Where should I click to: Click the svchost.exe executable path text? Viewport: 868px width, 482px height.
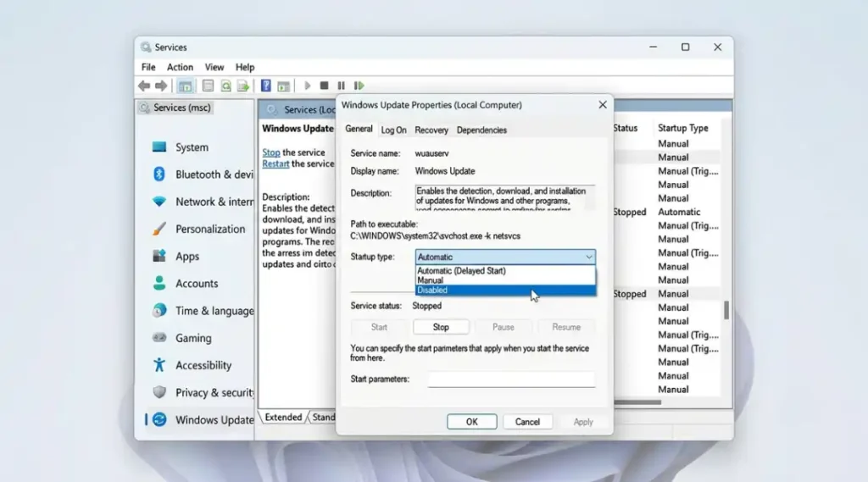click(x=435, y=235)
